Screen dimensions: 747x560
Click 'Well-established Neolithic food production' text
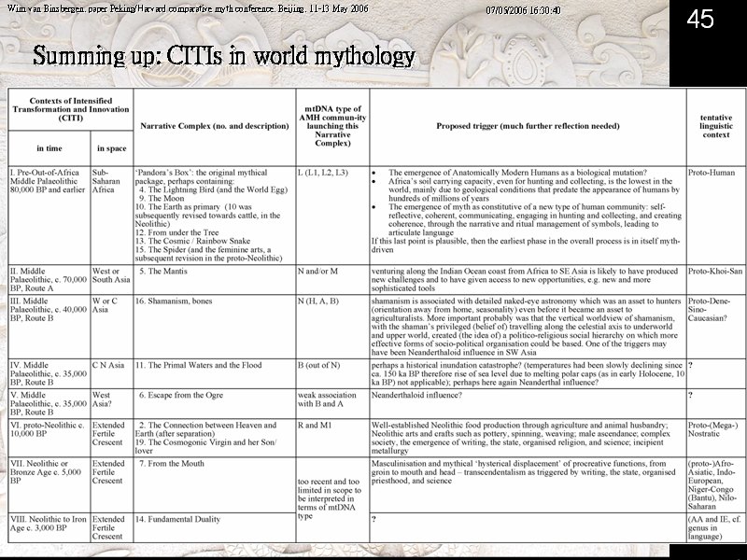[521, 438]
